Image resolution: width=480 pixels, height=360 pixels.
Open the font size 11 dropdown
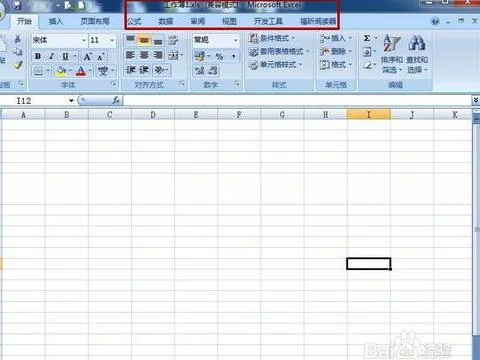click(x=112, y=40)
